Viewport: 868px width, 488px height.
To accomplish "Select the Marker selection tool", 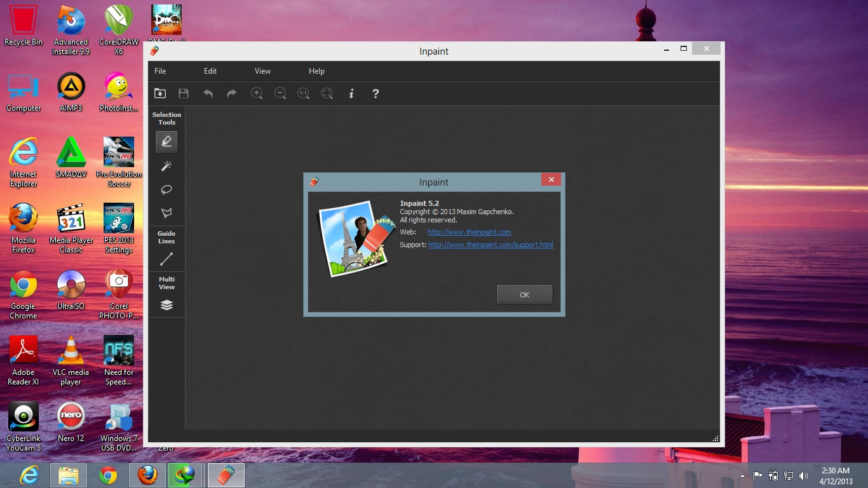I will 166,142.
